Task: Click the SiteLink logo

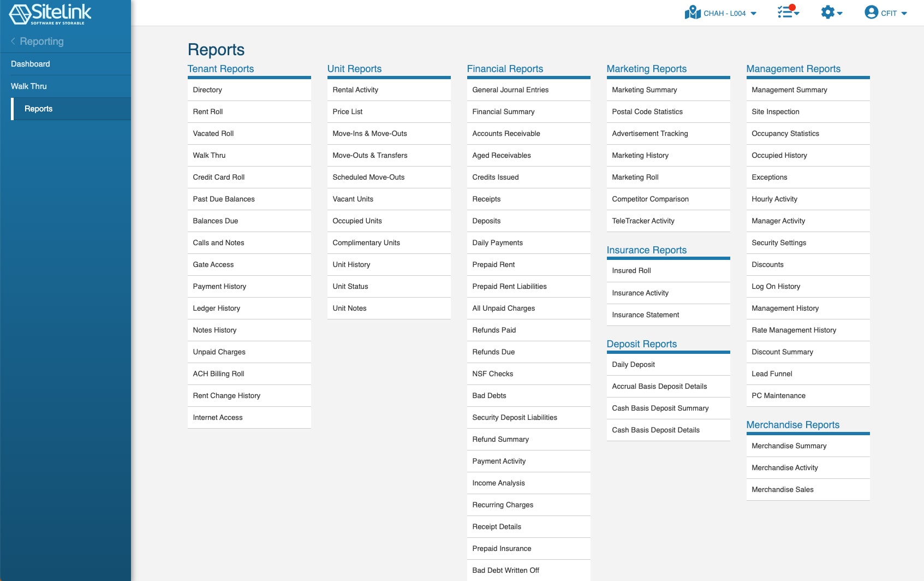Action: [50, 14]
